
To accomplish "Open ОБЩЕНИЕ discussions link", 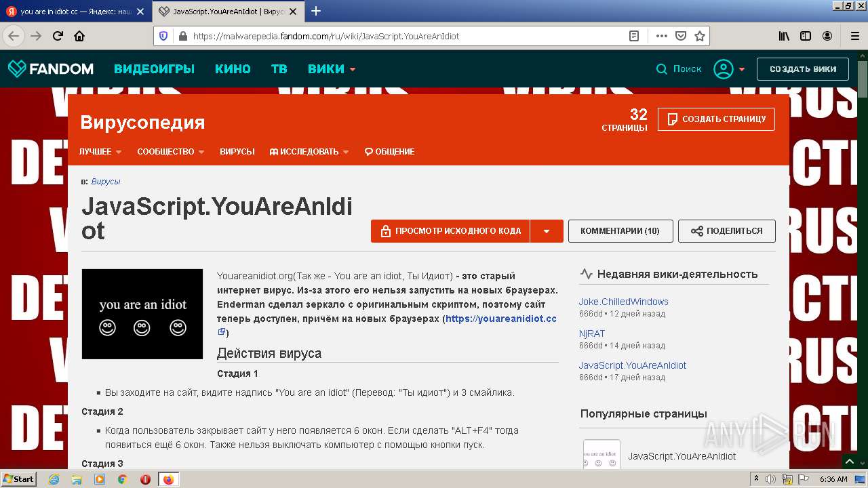I will tap(389, 152).
